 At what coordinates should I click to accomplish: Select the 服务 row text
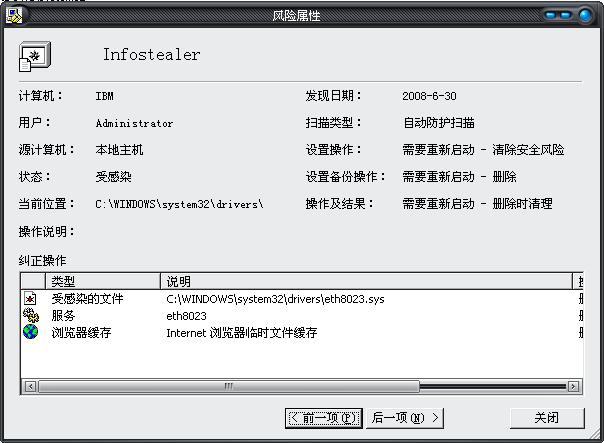63,315
